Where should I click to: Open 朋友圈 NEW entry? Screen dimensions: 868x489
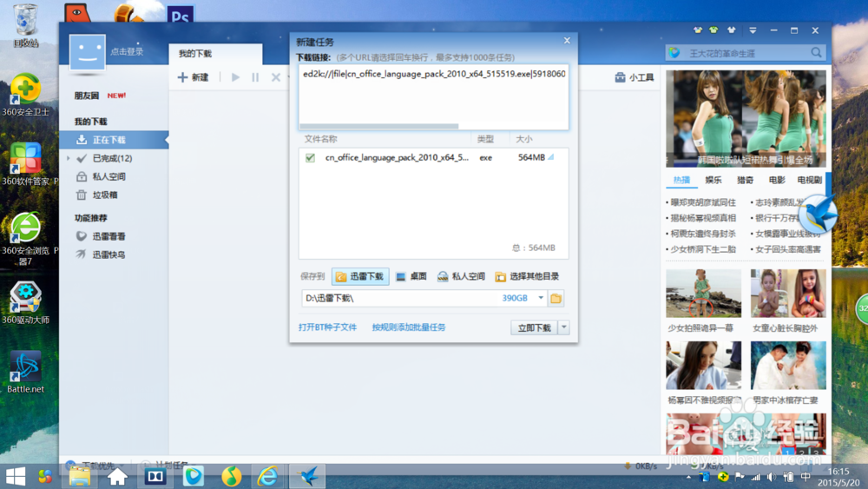tap(100, 96)
